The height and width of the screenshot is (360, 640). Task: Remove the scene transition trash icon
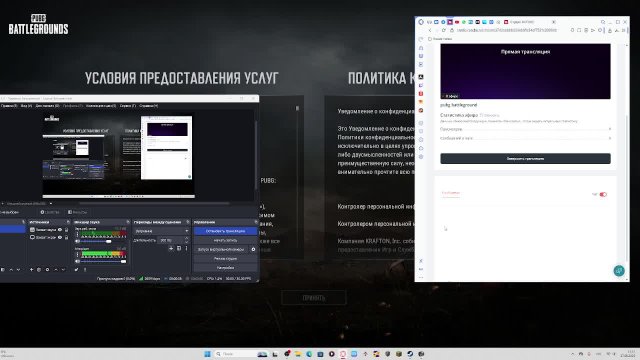tap(179, 248)
